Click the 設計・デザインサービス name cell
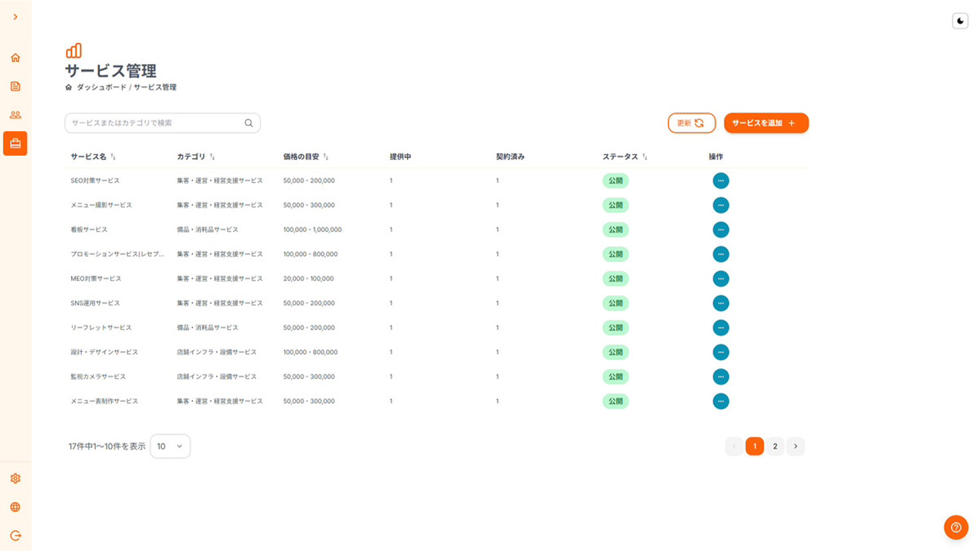Viewport: 980px width, 551px height. [104, 352]
